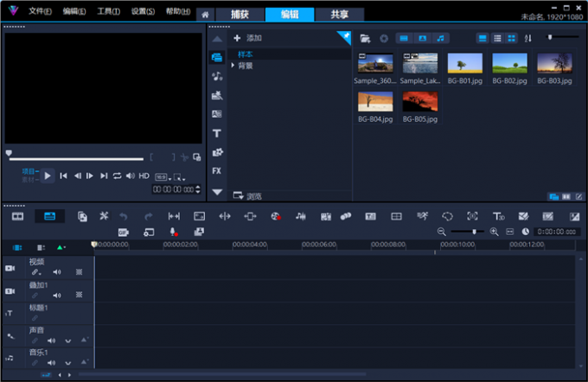Open the Media library panel icon

[x=217, y=57]
